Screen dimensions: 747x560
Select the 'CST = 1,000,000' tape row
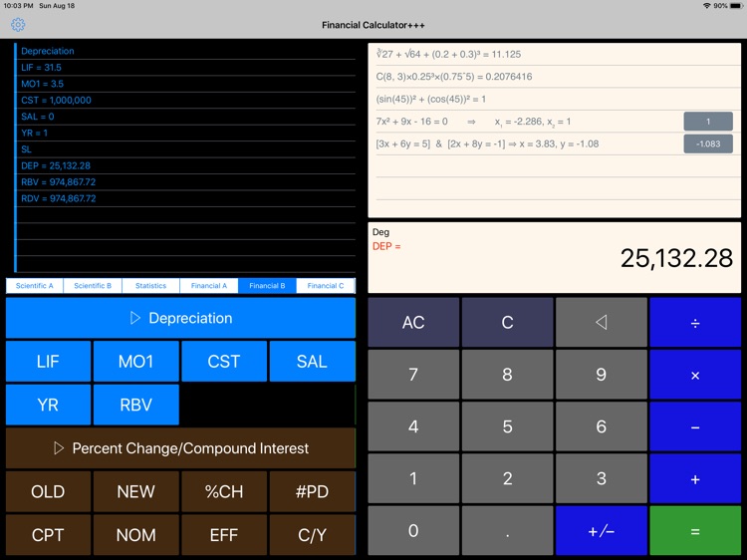[186, 100]
